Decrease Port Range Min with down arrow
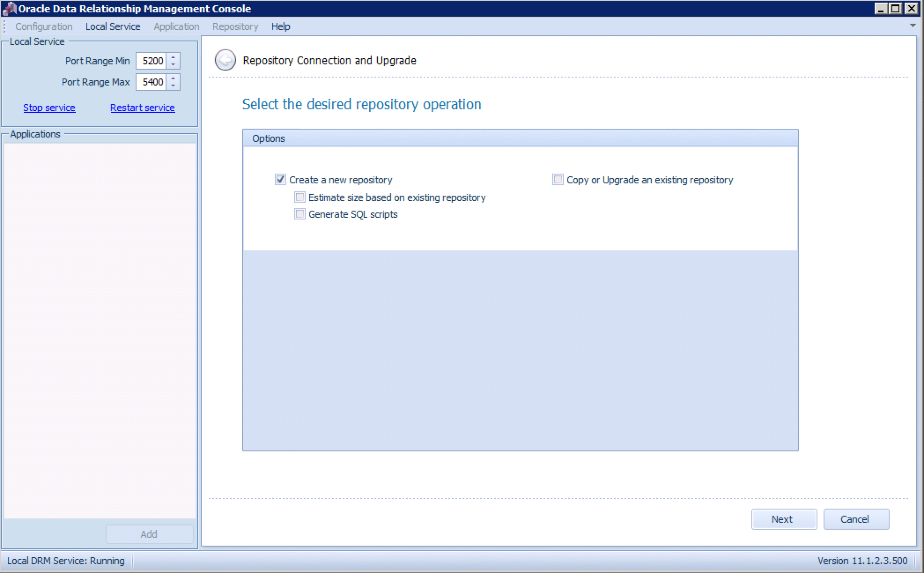Screen dimensions: 924x573 pos(173,65)
